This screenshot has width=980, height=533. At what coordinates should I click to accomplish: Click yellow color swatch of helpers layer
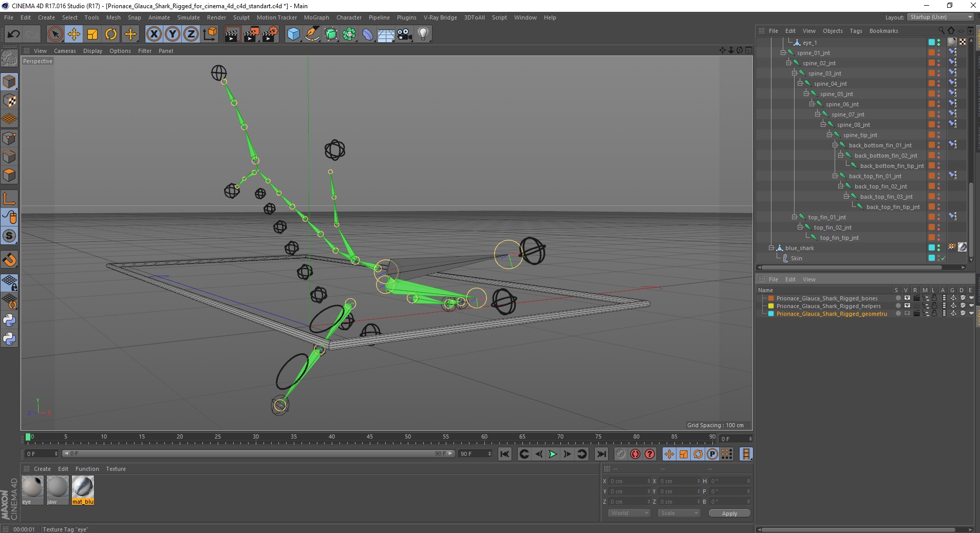771,306
